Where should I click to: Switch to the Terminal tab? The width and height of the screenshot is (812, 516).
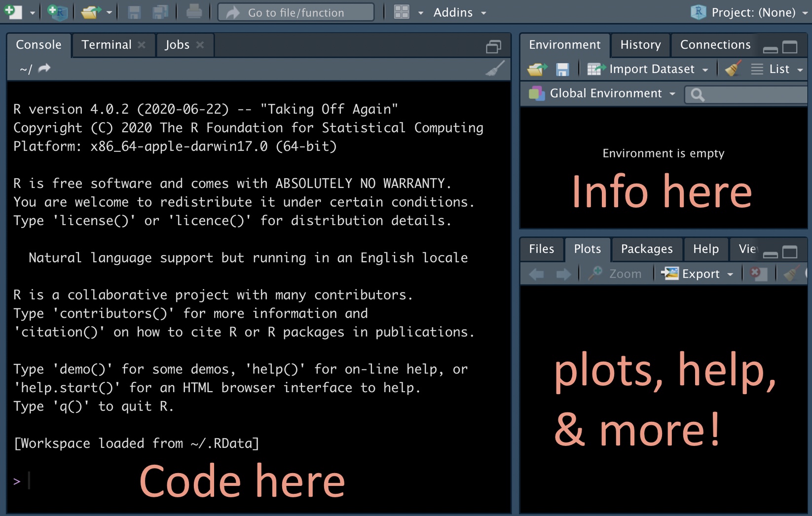click(x=107, y=45)
